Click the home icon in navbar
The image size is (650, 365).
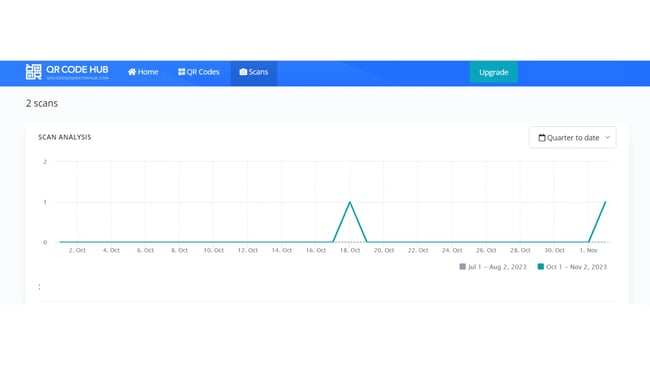132,72
